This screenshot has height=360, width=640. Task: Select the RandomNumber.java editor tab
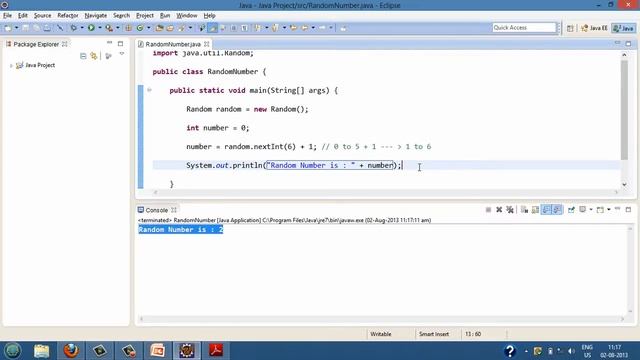tap(173, 44)
